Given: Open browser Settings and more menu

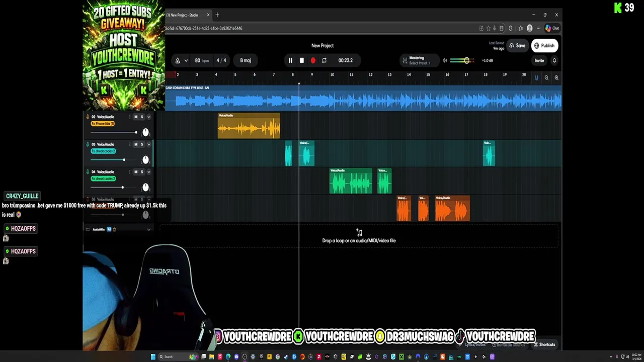Looking at the screenshot, I should click(538, 28).
